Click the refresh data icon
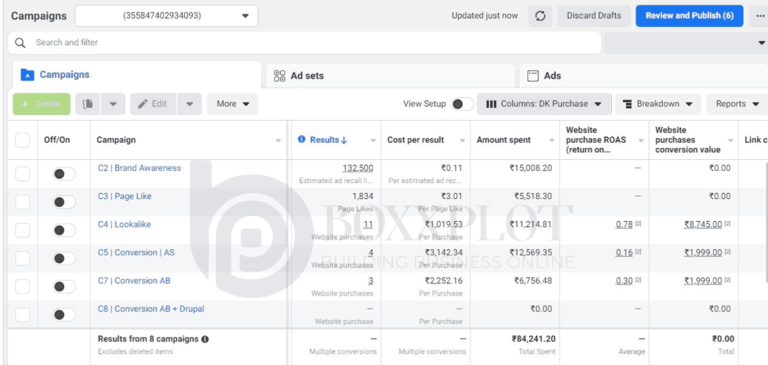Viewport: 768px width, 365px height. coord(540,16)
